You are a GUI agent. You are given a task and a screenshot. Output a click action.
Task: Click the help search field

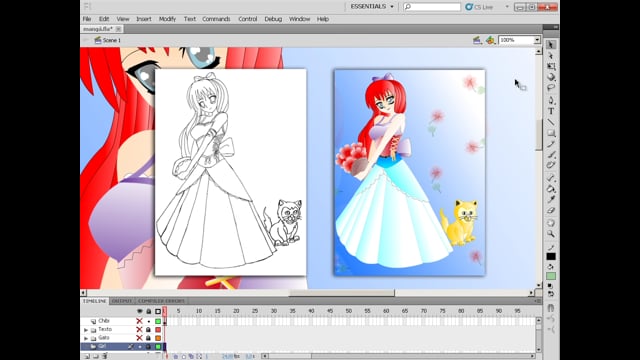pyautogui.click(x=432, y=7)
